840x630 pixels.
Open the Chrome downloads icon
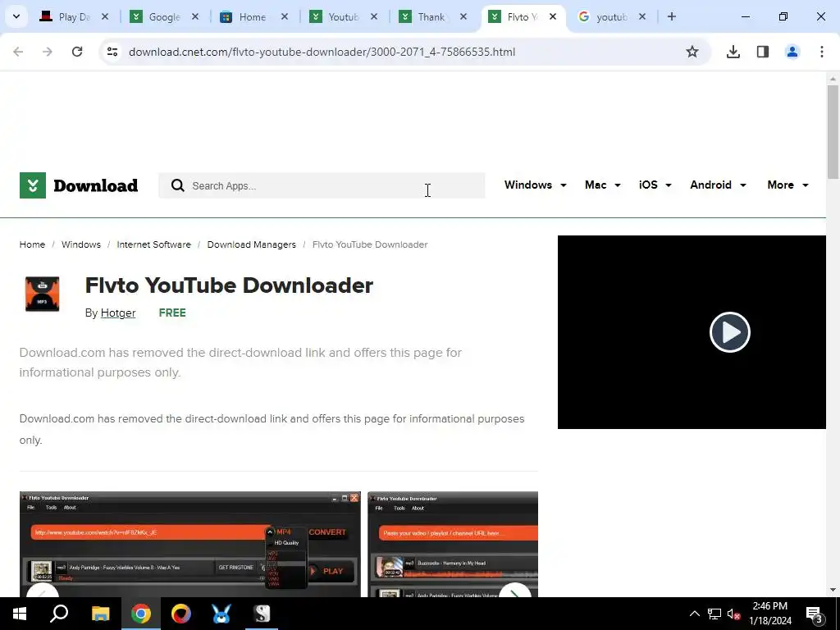tap(733, 52)
